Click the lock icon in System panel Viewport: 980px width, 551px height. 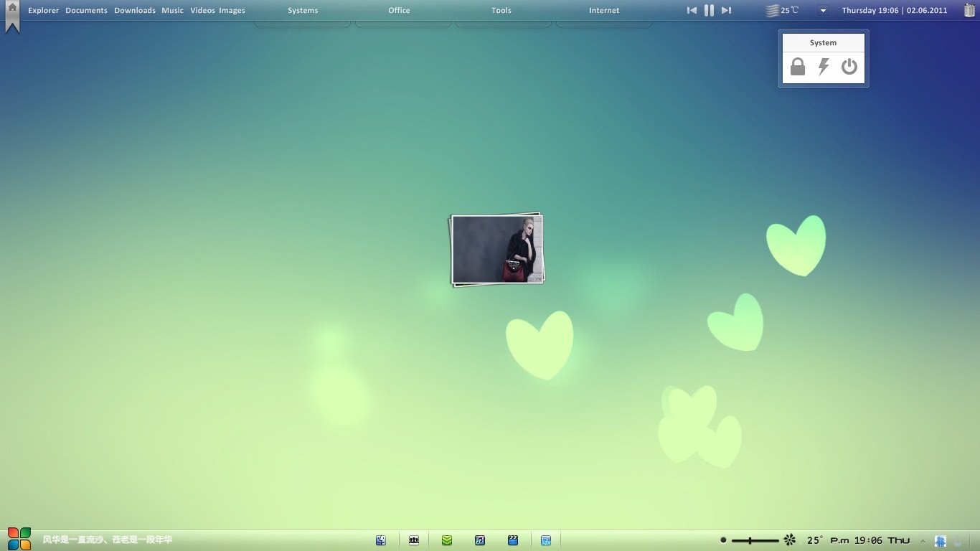coord(798,67)
